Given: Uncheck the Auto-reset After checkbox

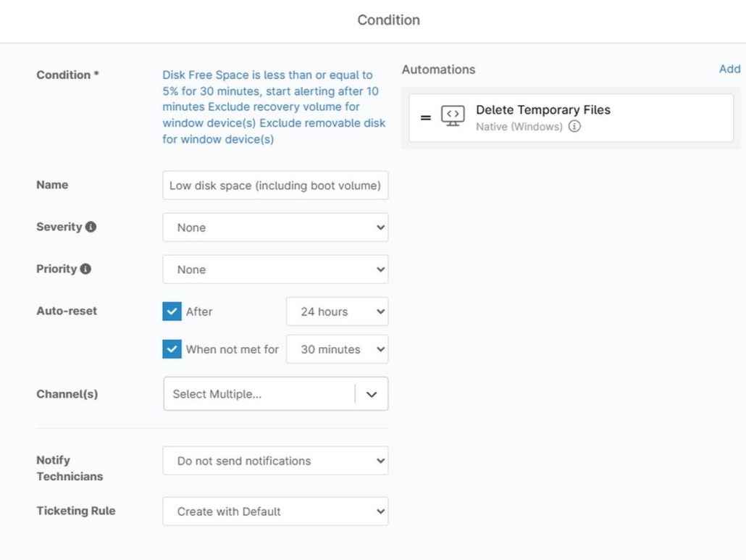Looking at the screenshot, I should point(172,312).
